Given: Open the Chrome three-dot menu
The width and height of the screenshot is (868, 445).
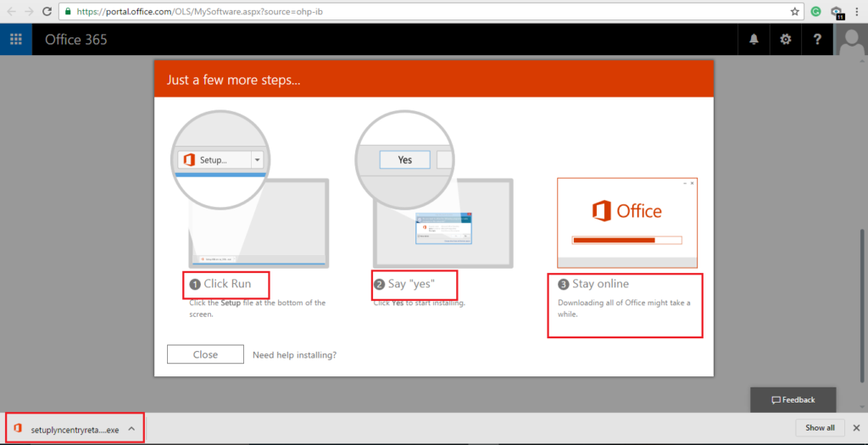Looking at the screenshot, I should pyautogui.click(x=858, y=11).
